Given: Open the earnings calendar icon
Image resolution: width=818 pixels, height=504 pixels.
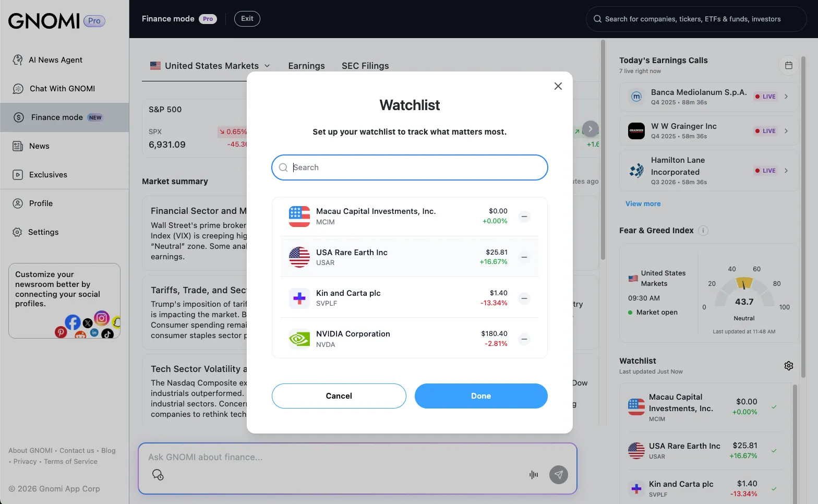Looking at the screenshot, I should point(789,65).
